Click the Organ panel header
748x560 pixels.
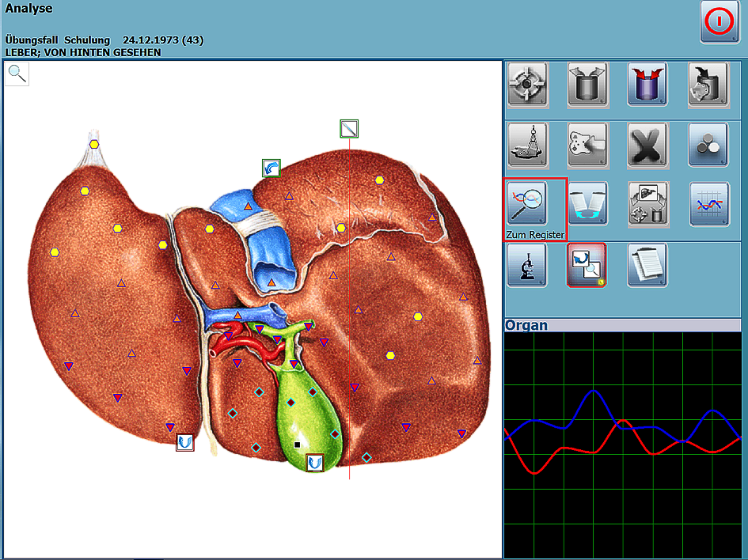[622, 325]
